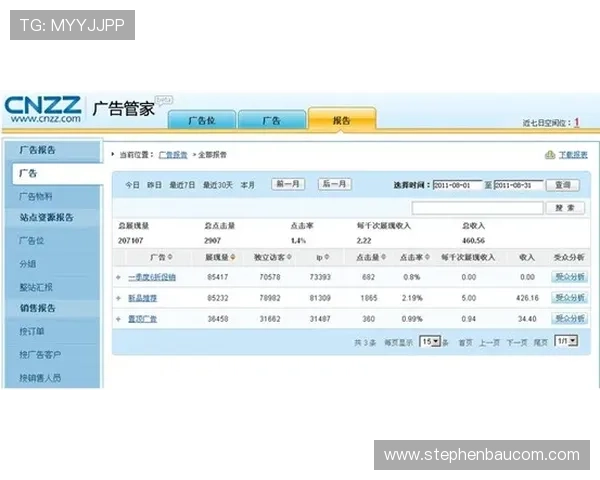Select 广告物料 in the sidebar
Viewport: 600px width, 480px height.
click(x=36, y=197)
